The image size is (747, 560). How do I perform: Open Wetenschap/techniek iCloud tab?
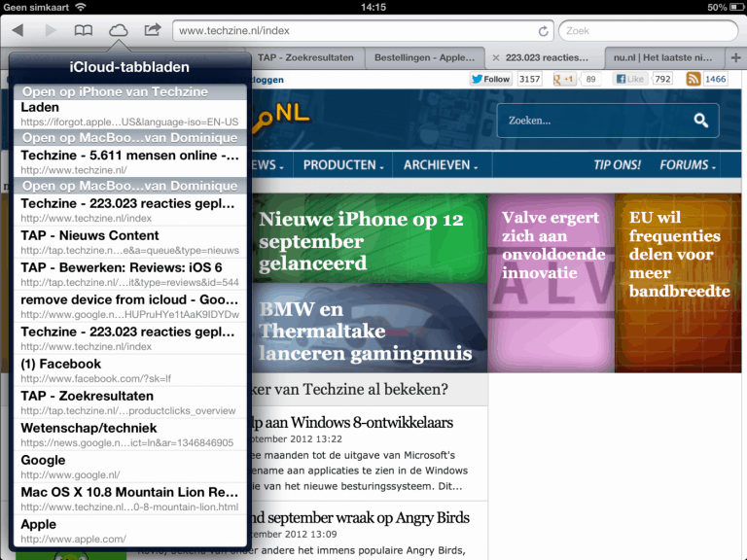[x=130, y=435]
